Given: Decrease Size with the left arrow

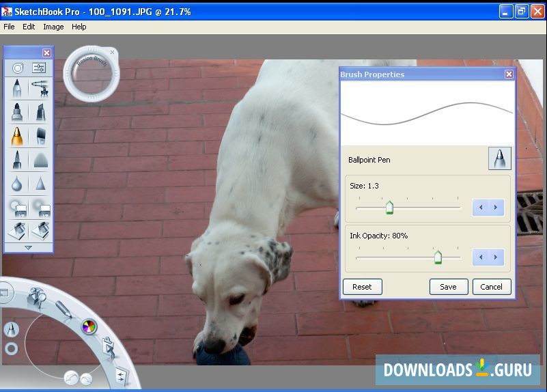Looking at the screenshot, I should (x=480, y=208).
